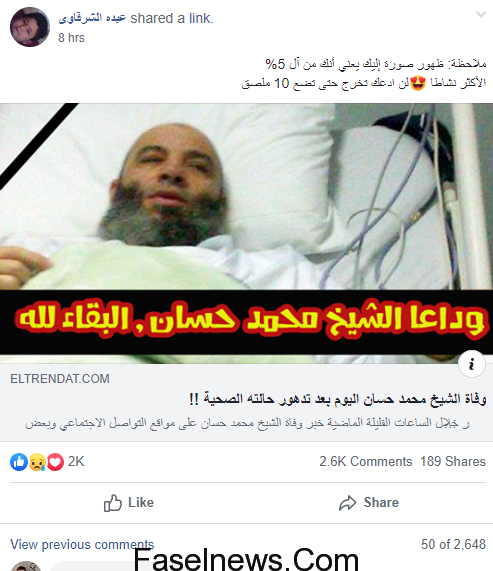Open the shared article preview image

tap(246, 233)
